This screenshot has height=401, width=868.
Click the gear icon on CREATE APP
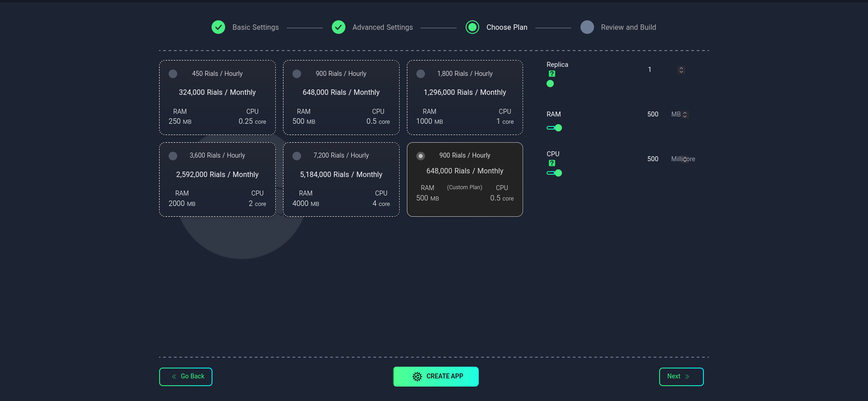pyautogui.click(x=417, y=376)
